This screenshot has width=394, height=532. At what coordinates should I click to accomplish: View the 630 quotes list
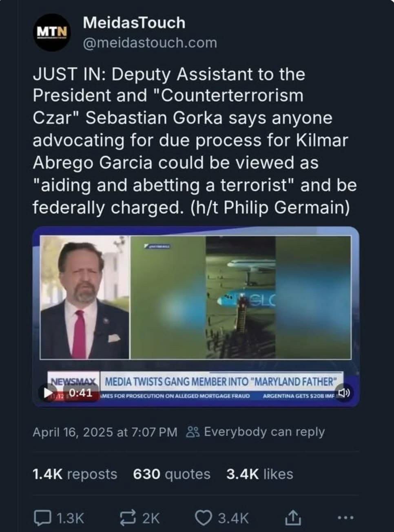click(171, 474)
